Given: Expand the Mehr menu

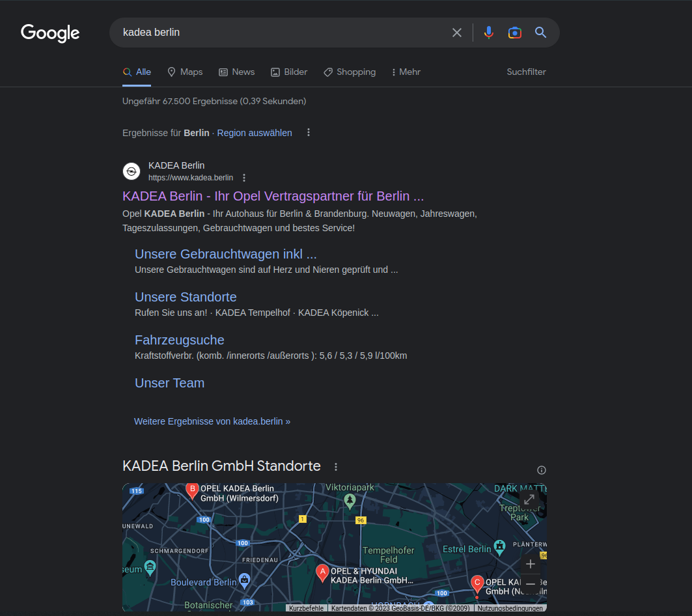Looking at the screenshot, I should pos(406,72).
